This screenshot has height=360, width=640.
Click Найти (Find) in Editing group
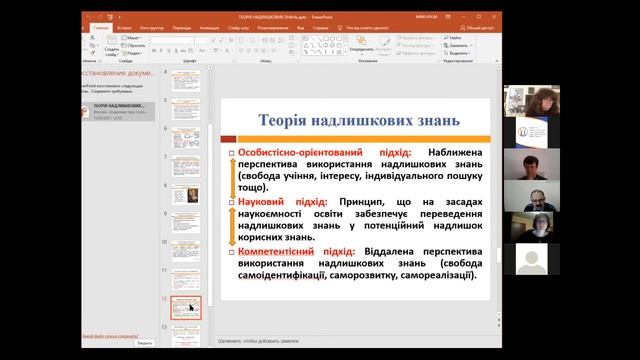tap(453, 38)
